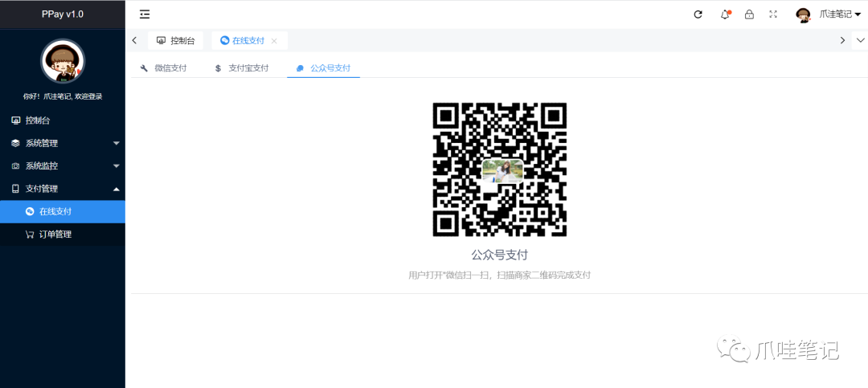This screenshot has height=388, width=868.
Task: Click the refresh icon in top bar
Action: point(698,14)
